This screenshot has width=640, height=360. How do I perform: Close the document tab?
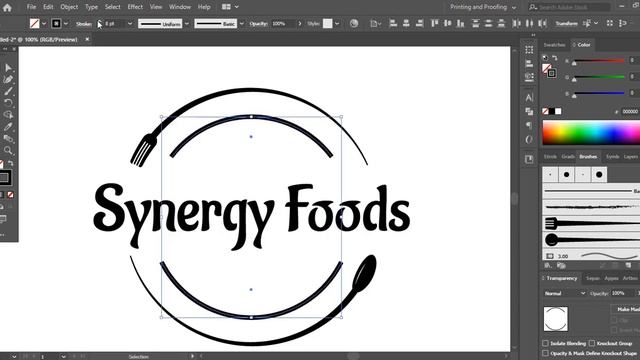(87, 39)
